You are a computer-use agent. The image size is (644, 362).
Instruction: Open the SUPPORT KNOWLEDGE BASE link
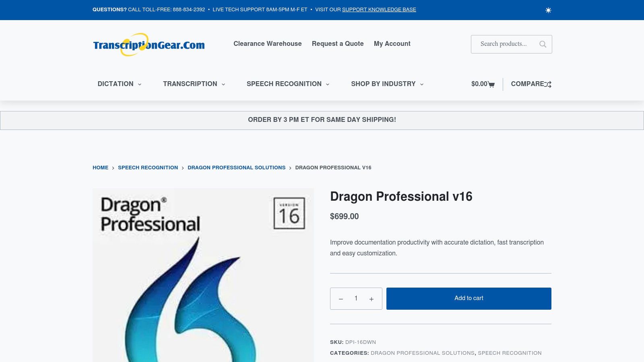point(379,10)
